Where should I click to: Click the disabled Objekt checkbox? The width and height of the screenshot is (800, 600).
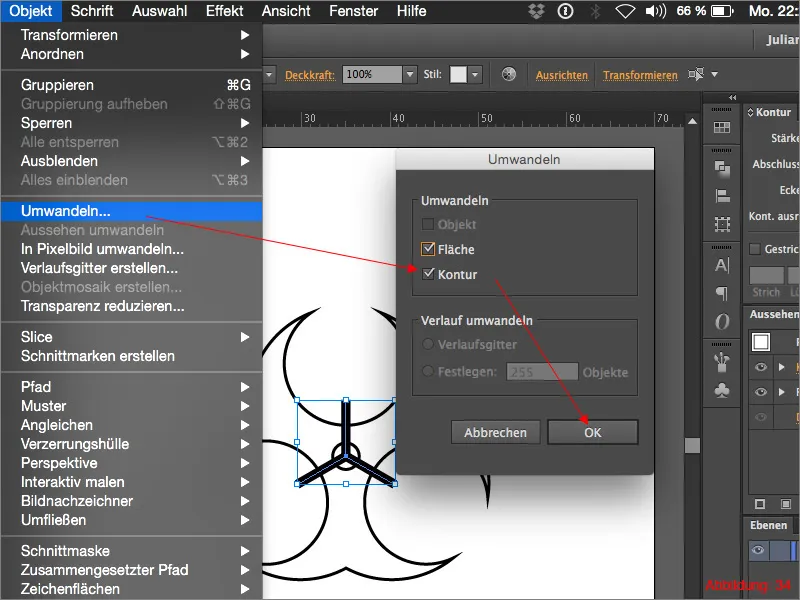pyautogui.click(x=428, y=224)
